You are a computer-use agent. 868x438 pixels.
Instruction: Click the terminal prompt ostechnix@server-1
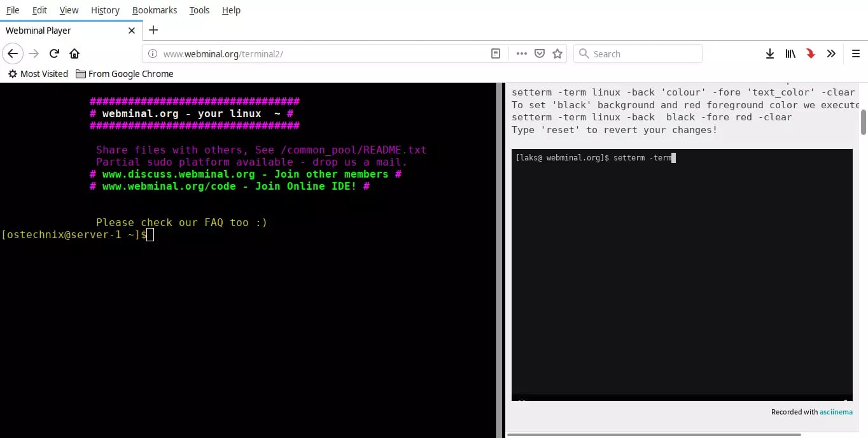tap(74, 235)
